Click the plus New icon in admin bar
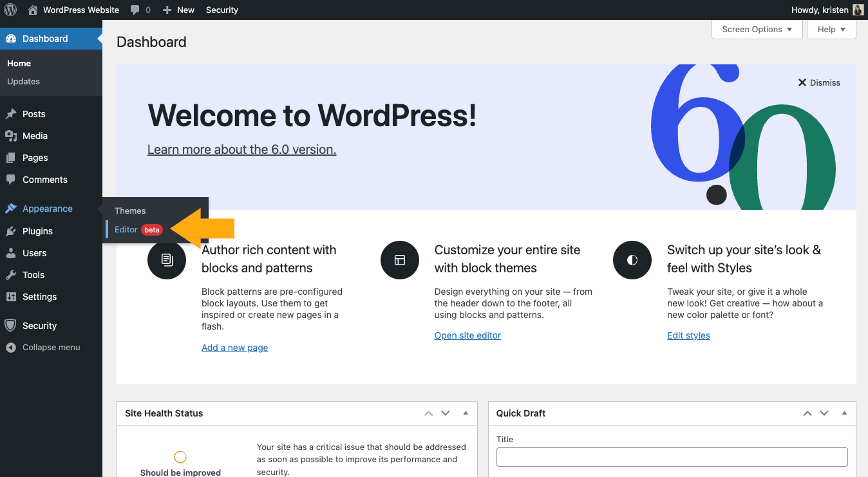The height and width of the screenshot is (477, 868). [167, 10]
